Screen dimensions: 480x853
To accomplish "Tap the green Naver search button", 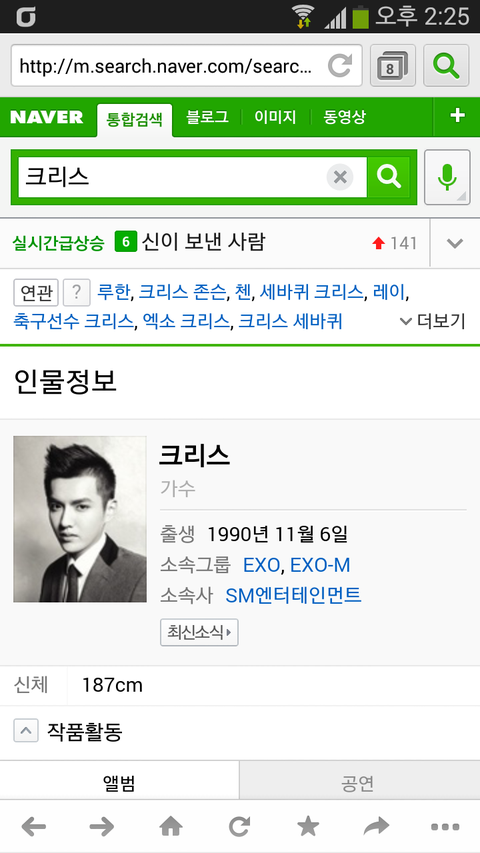I will 389,177.
